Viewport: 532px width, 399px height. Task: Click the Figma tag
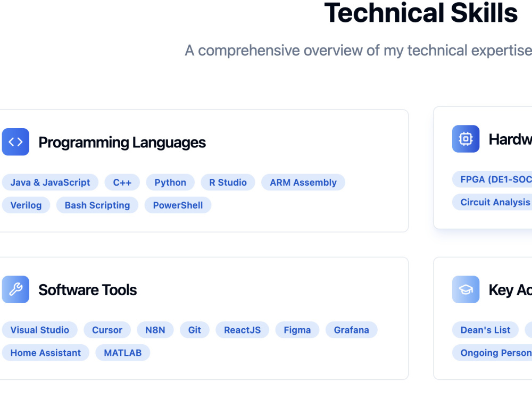(297, 330)
